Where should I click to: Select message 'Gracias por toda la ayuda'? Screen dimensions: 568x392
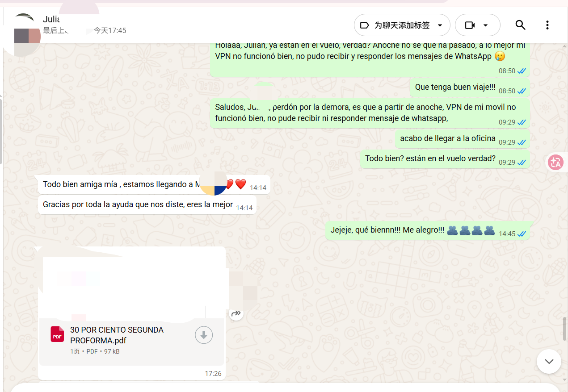point(147,205)
